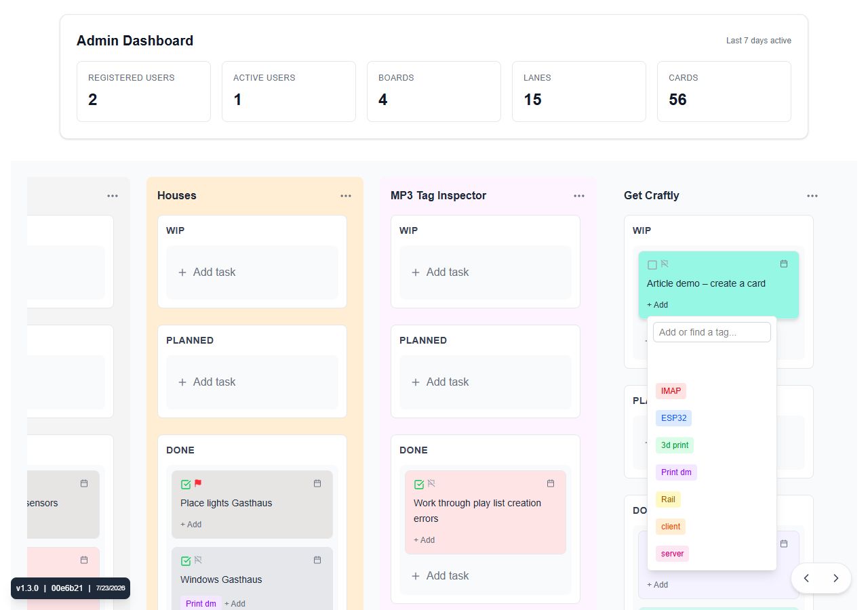This screenshot has width=868, height=610.
Task: Select client tag from tag list
Action: pyautogui.click(x=671, y=527)
